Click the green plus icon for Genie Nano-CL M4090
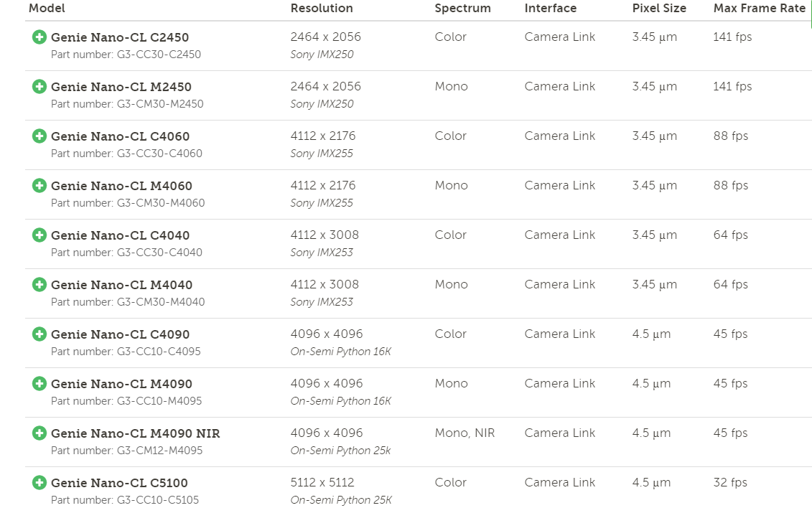 (39, 384)
